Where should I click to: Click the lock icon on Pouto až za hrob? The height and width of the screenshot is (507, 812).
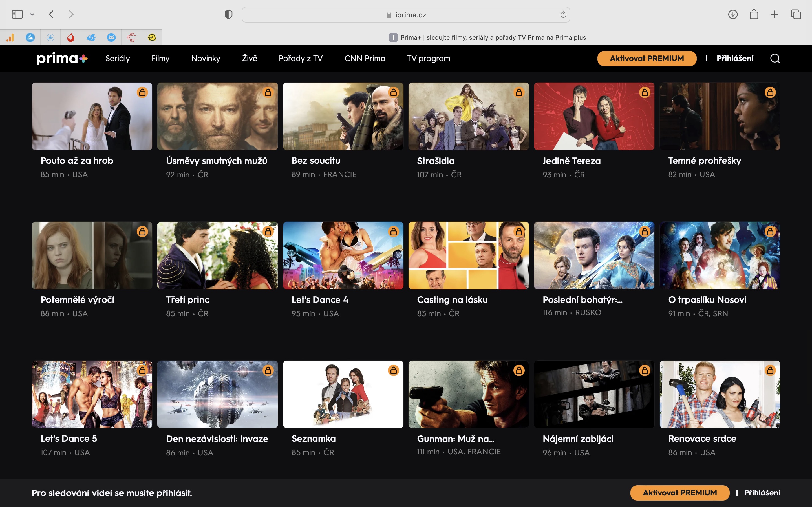point(142,93)
